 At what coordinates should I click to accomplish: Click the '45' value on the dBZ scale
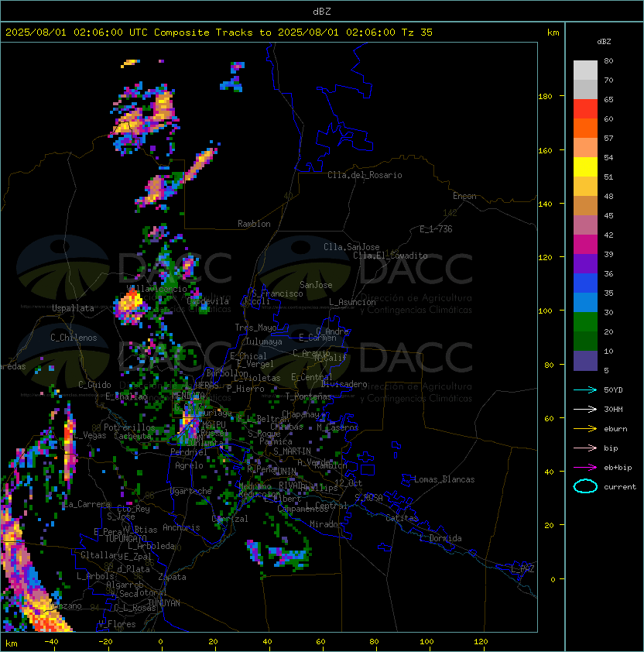(x=608, y=215)
